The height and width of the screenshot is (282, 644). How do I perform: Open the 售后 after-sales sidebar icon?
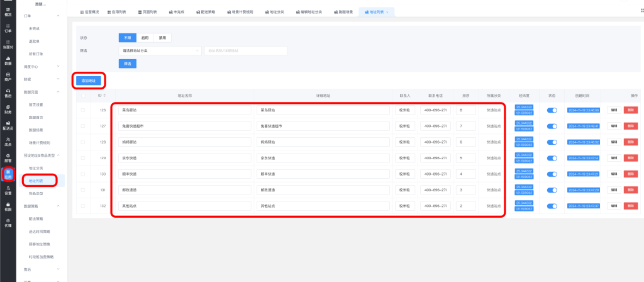click(8, 94)
